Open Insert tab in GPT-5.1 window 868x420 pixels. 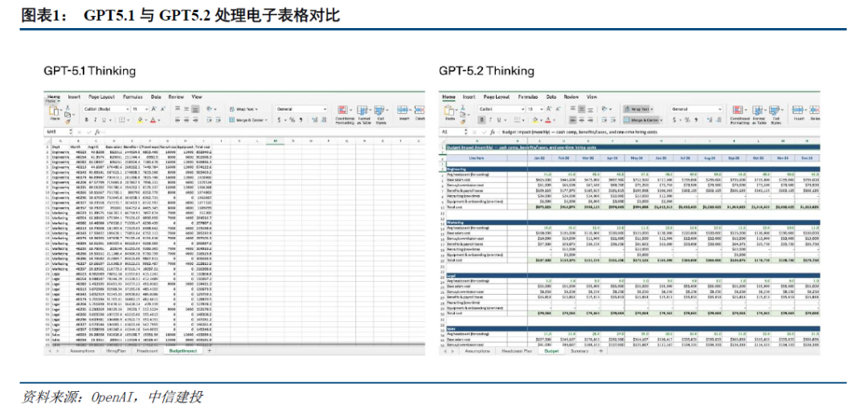pos(74,97)
